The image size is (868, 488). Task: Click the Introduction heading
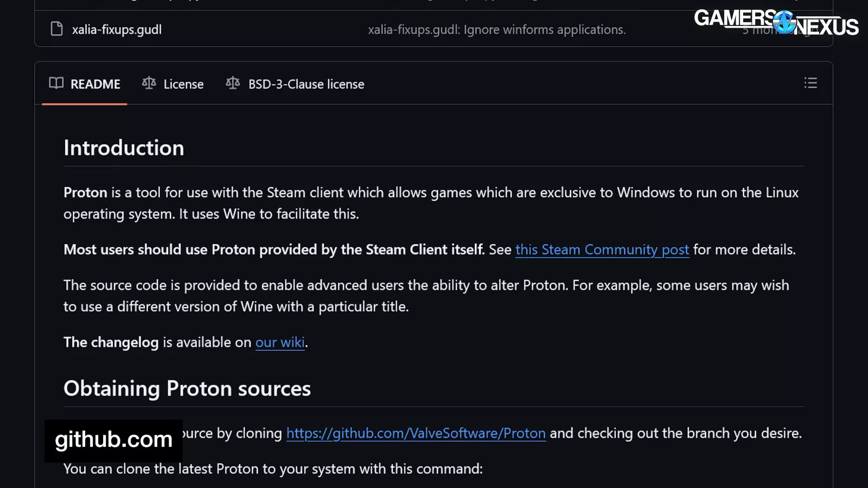click(124, 148)
